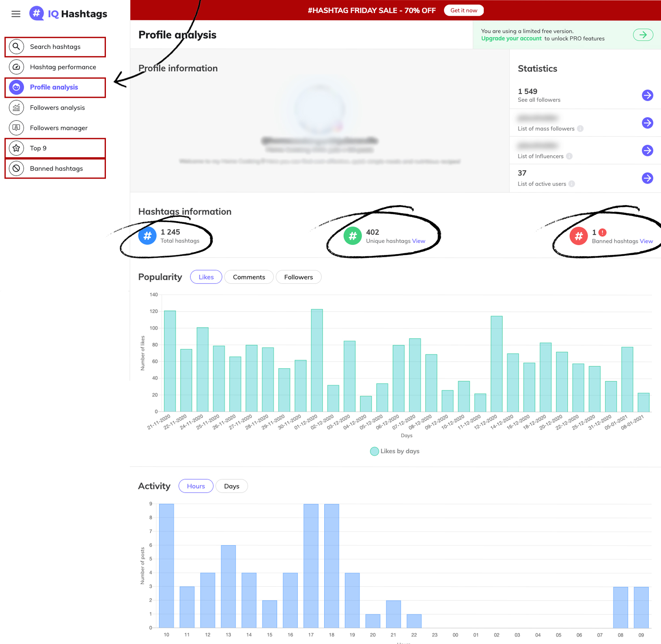
Task: Click the Get it now sale button
Action: pyautogui.click(x=463, y=10)
